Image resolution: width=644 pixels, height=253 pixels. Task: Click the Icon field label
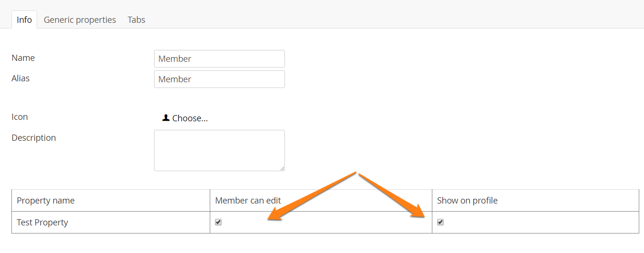tap(20, 117)
